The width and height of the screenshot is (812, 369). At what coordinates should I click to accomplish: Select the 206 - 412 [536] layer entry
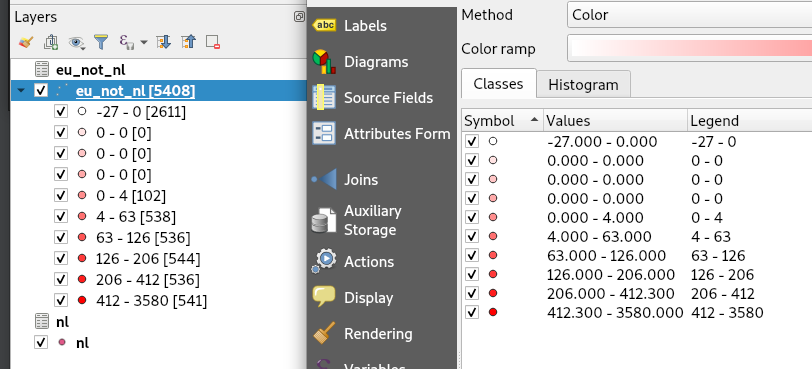pos(148,279)
